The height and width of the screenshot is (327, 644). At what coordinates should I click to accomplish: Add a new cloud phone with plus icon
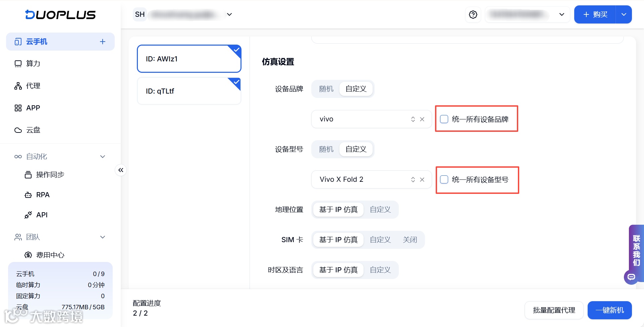point(103,42)
